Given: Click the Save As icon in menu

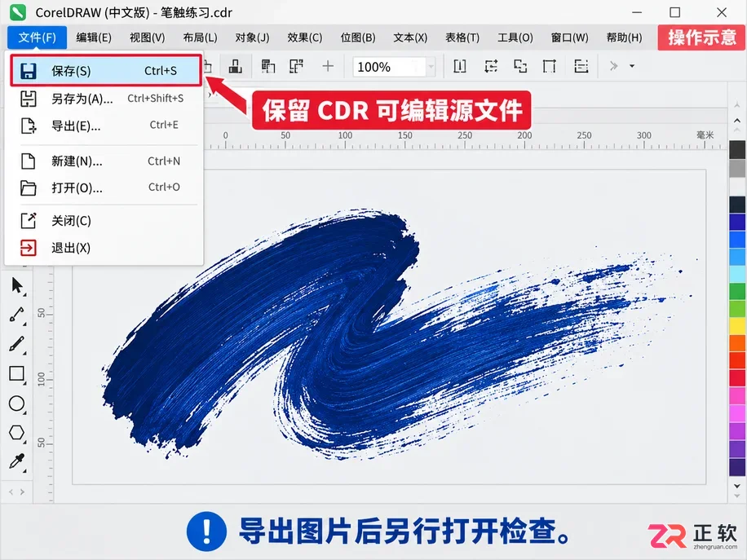Looking at the screenshot, I should 28,99.
